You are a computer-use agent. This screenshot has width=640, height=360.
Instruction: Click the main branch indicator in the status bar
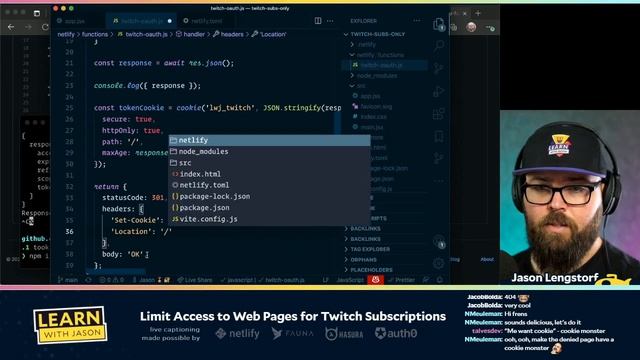[x=68, y=280]
